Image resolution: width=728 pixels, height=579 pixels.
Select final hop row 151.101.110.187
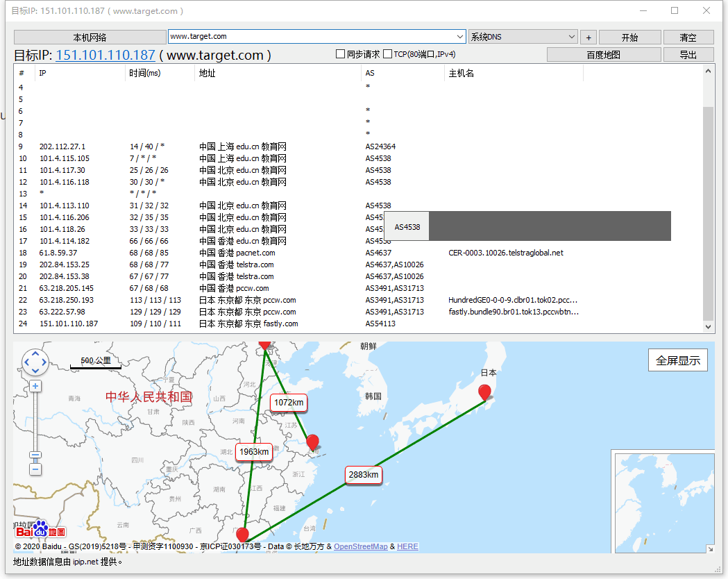coord(358,324)
